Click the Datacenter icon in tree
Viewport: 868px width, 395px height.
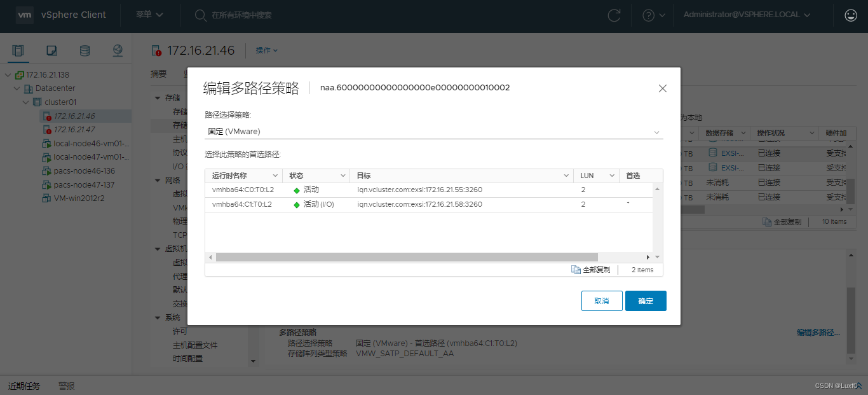(29, 88)
